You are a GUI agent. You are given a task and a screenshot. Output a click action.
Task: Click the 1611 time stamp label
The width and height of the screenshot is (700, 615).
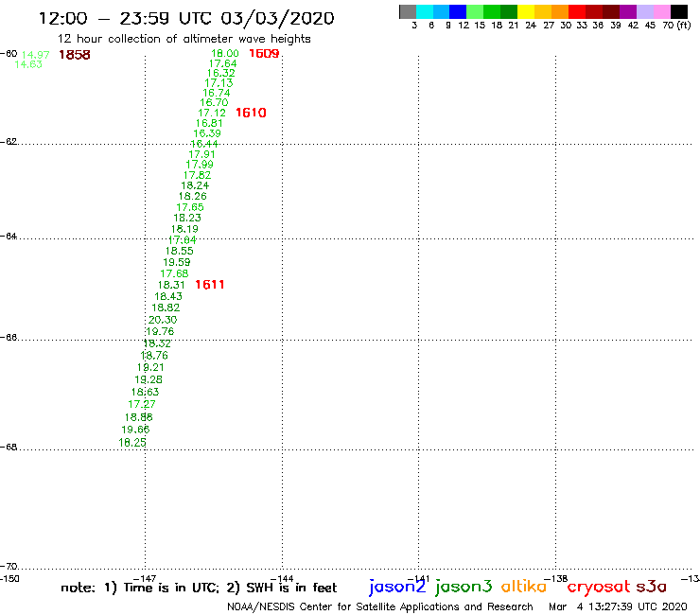tap(210, 285)
